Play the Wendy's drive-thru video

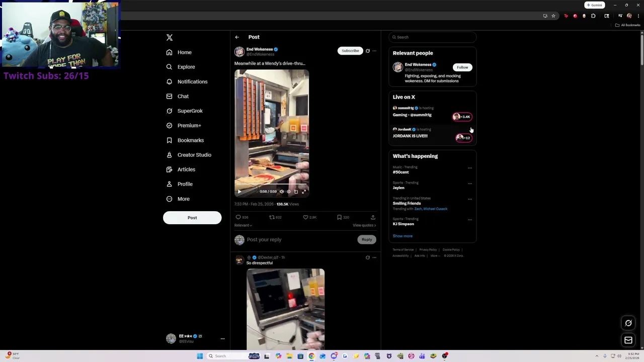[x=239, y=192]
